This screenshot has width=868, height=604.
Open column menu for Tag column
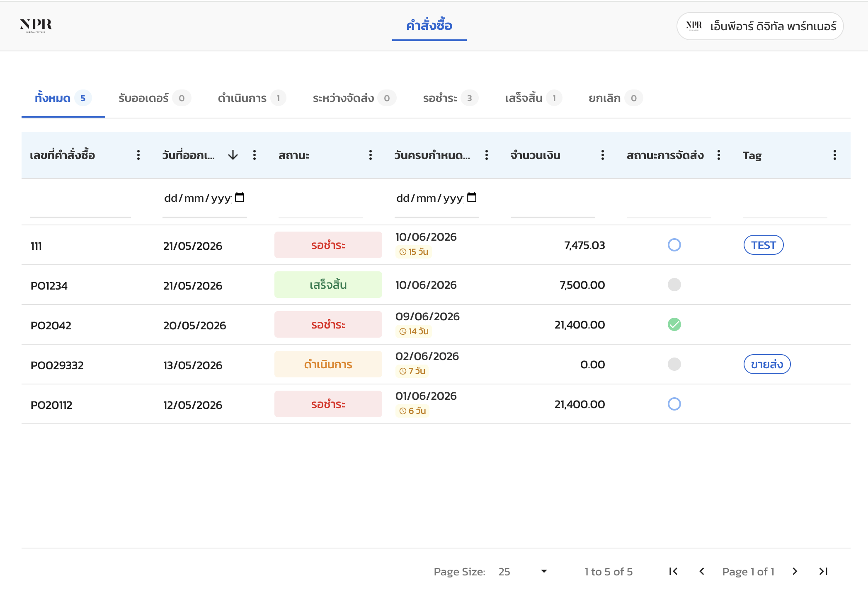[x=835, y=155]
